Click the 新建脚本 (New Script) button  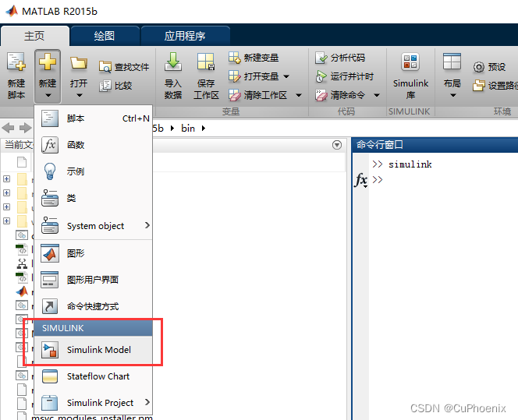pyautogui.click(x=16, y=76)
